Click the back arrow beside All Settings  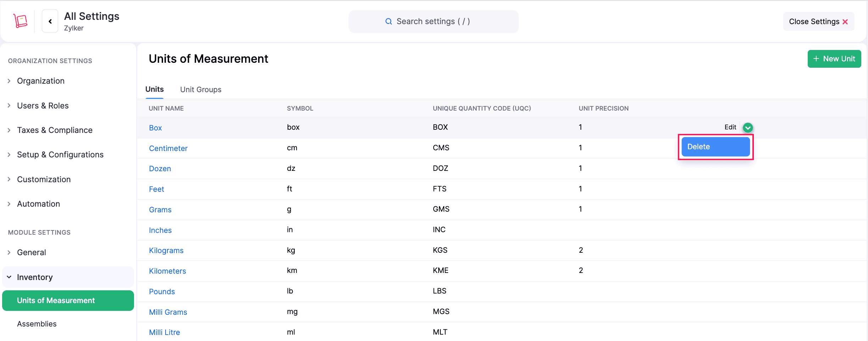point(50,21)
